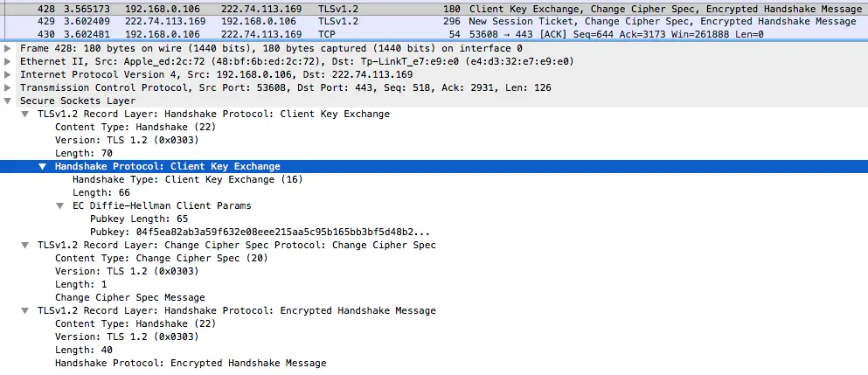Image resolution: width=868 pixels, height=375 pixels.
Task: Select the Change Cipher Spec Message line
Action: pos(129,297)
